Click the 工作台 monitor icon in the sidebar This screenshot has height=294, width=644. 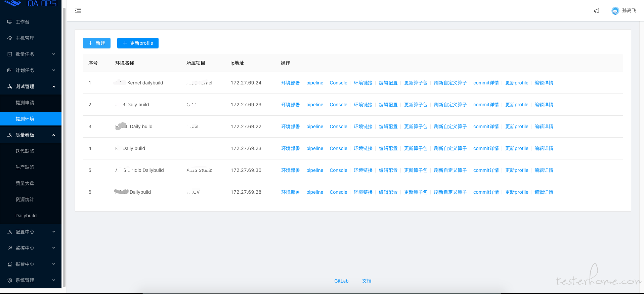(x=10, y=22)
